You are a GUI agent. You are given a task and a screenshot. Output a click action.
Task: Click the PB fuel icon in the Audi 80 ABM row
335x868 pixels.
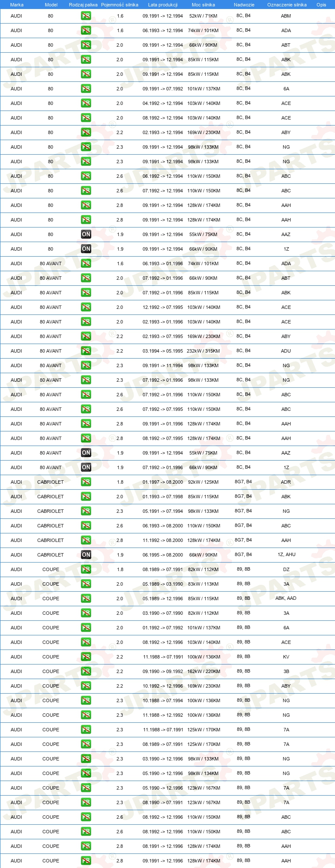pos(86,16)
